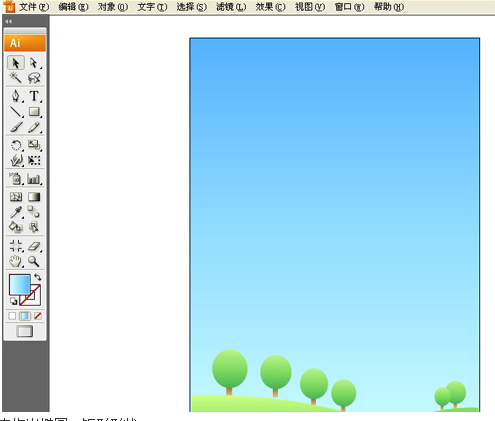Viewport: 495px width, 421px height.
Task: Select the Scale tool
Action: click(x=34, y=145)
